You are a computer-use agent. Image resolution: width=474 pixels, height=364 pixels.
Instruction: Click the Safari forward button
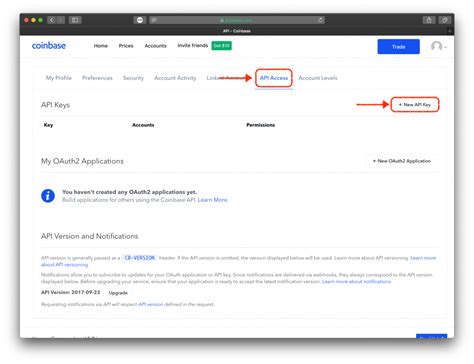click(61, 20)
